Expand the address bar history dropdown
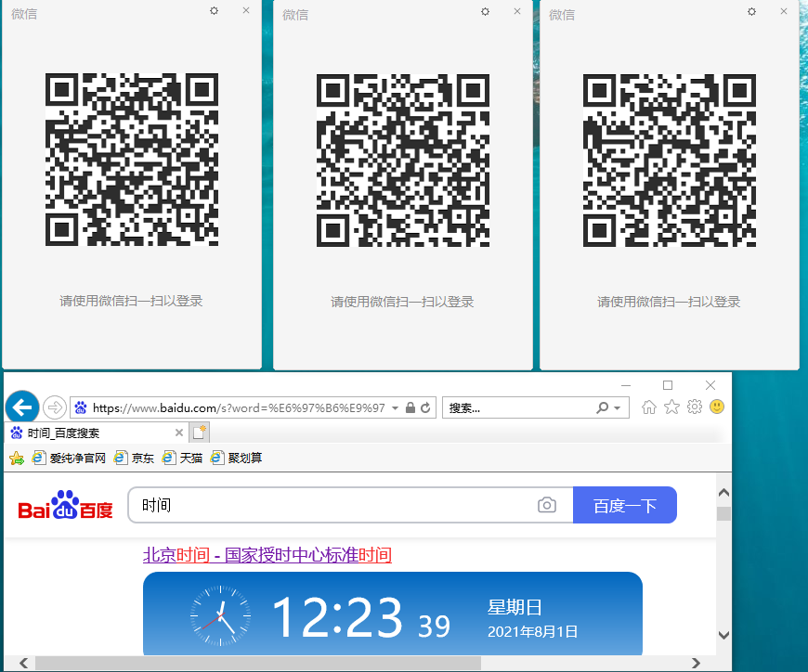 [396, 408]
